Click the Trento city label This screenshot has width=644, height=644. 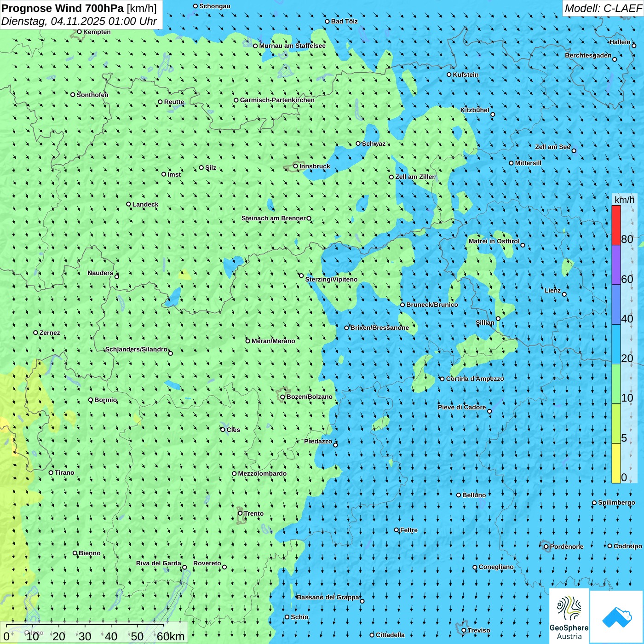[254, 513]
